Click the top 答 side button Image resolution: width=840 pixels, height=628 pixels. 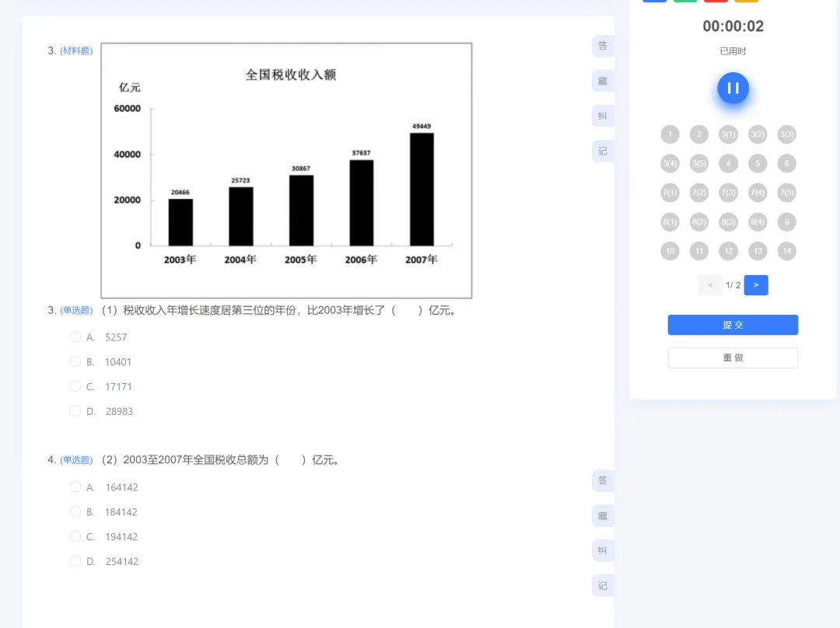[603, 46]
